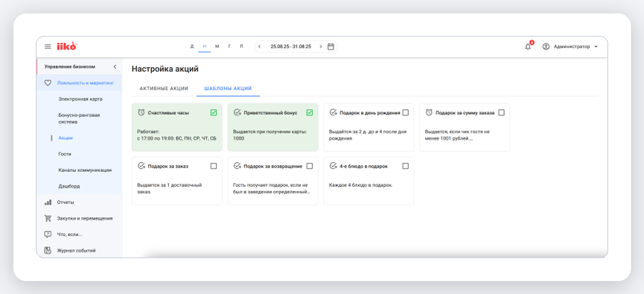The width and height of the screenshot is (644, 294).
Task: Click the Подарок в день рождения card description
Action: point(367,135)
